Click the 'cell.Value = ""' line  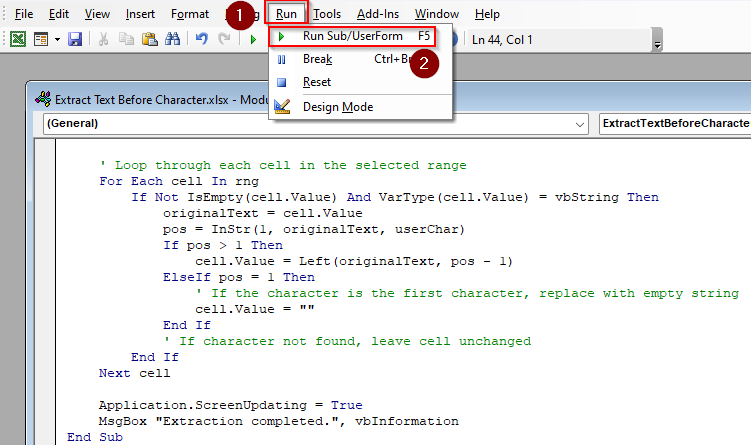(254, 309)
